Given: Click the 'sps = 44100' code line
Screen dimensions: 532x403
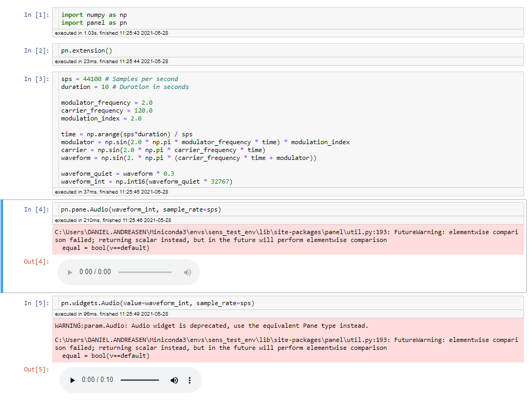Looking at the screenshot, I should coord(120,79).
